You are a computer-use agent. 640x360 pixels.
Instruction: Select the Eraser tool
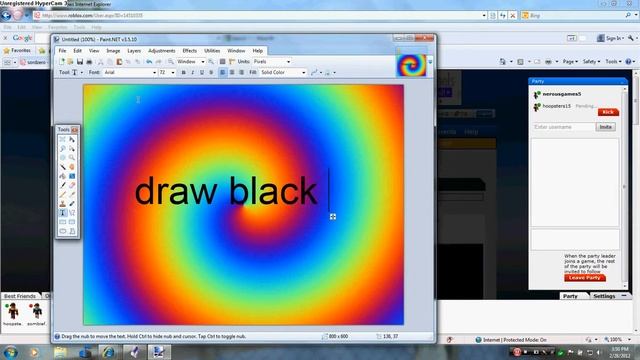click(72, 185)
